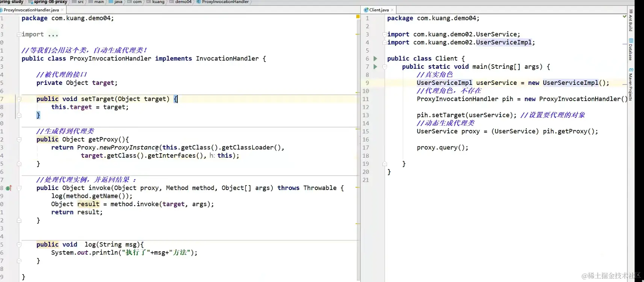
Task: Click the comment '//动态生成代理类' in Client.java
Action: [x=446, y=123]
